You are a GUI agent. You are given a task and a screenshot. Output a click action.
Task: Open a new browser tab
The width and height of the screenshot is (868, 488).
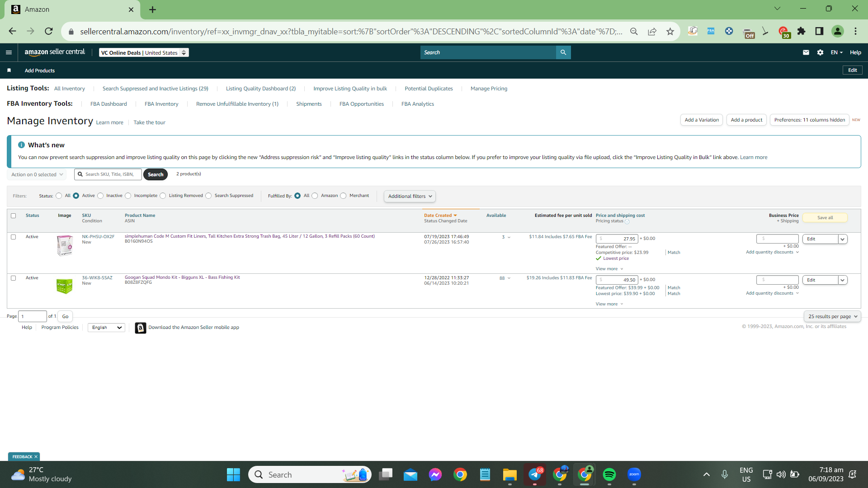[153, 9]
